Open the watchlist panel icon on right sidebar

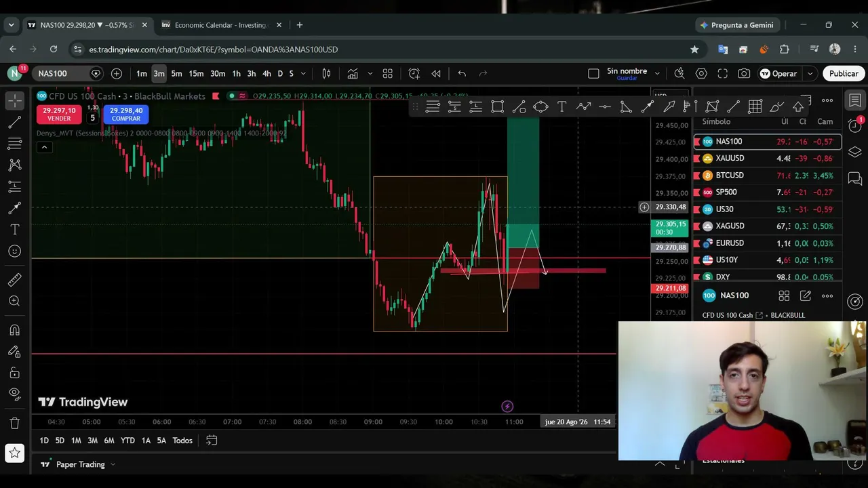855,101
